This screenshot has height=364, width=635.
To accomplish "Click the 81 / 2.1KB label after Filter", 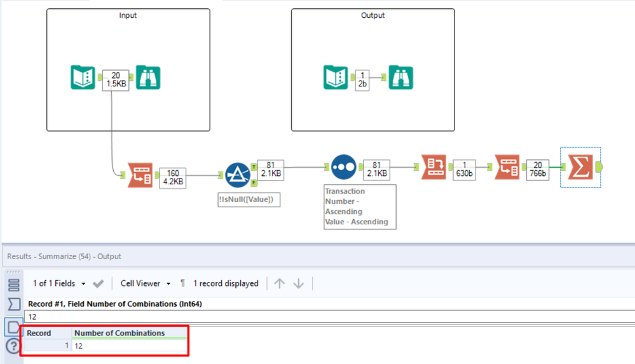I will [271, 169].
